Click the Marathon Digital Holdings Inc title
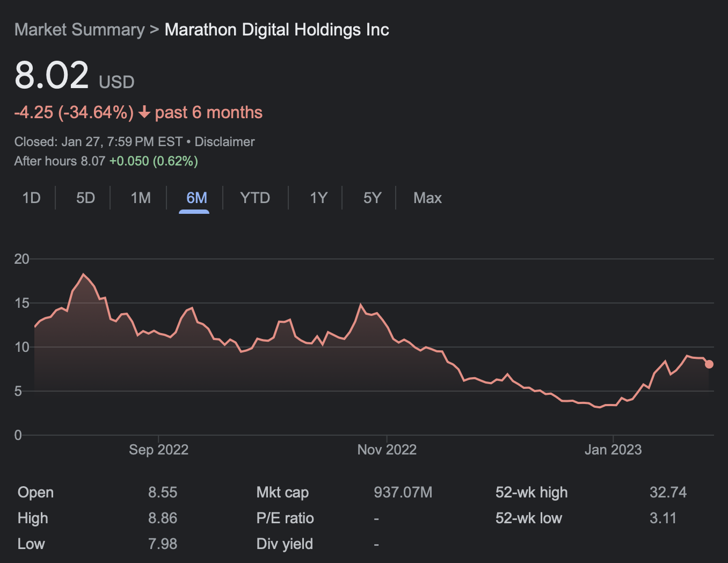728x563 pixels. (276, 30)
